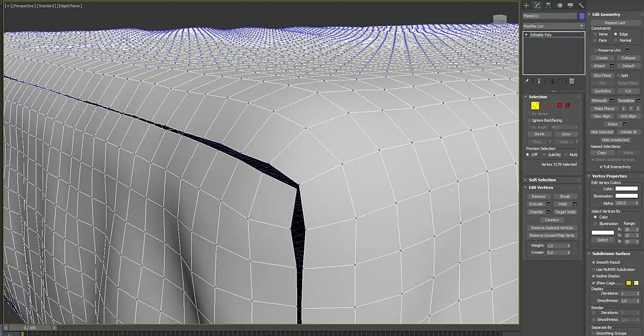Expand Editable Poly stack entry
644x336 pixels.
tap(527, 34)
